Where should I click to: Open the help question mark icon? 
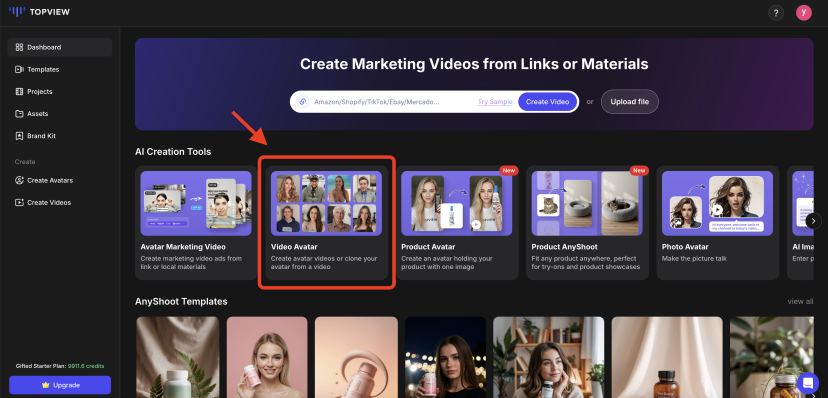pos(775,13)
